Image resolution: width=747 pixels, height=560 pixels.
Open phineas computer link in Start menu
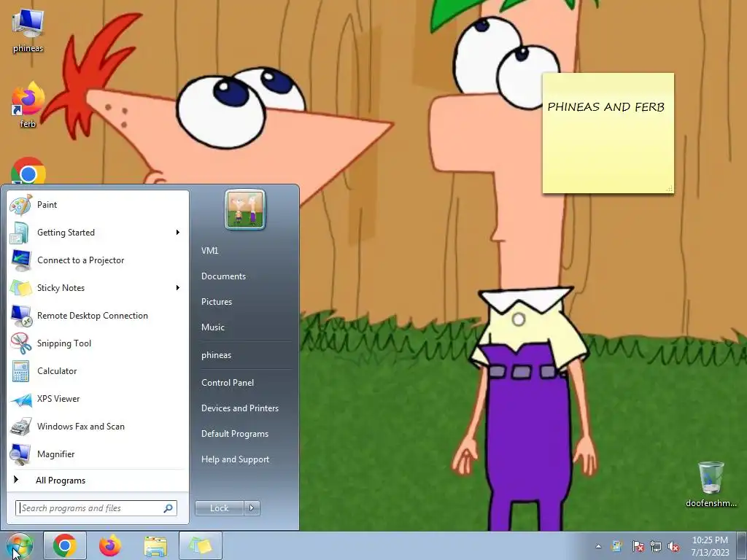tap(216, 355)
